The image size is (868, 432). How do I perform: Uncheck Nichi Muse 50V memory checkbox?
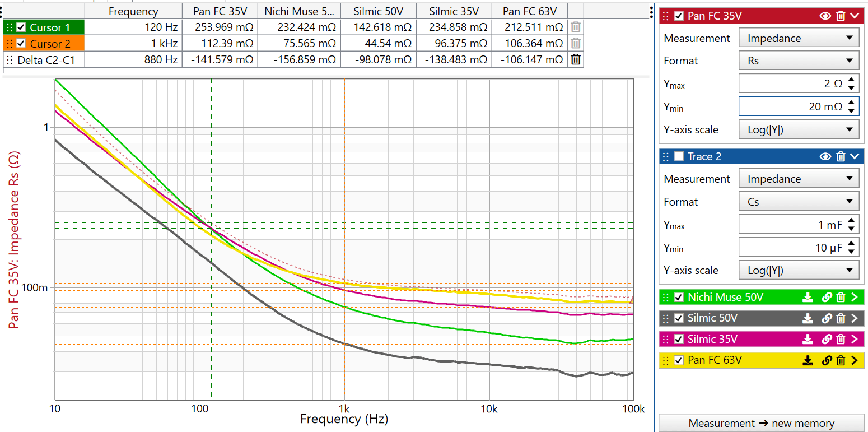pos(679,297)
